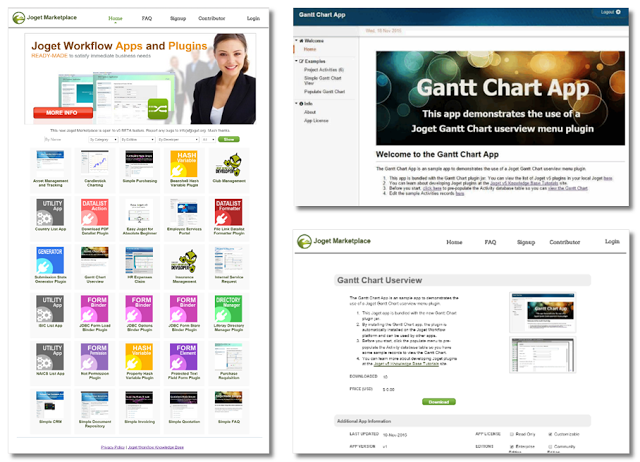
Task: Open Asset Management and Tracking thumbnail
Action: [50, 164]
